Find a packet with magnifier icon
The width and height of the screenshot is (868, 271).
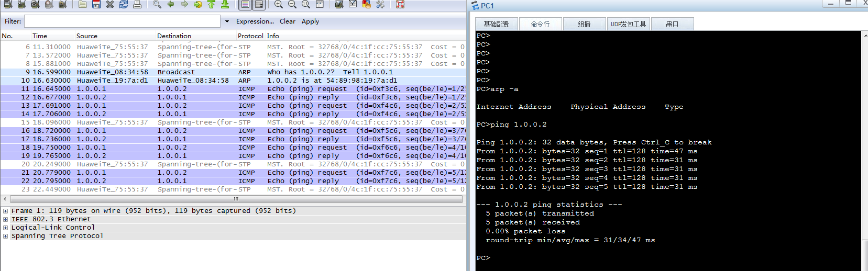(x=157, y=4)
